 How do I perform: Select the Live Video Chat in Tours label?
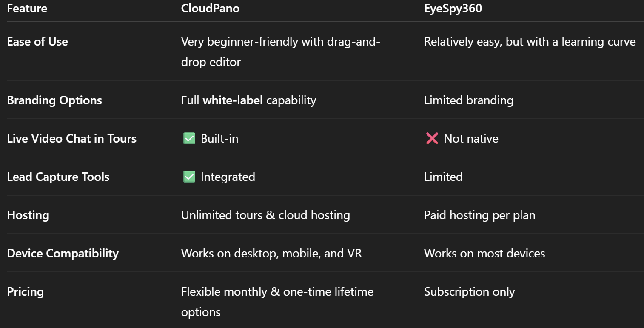tap(72, 138)
